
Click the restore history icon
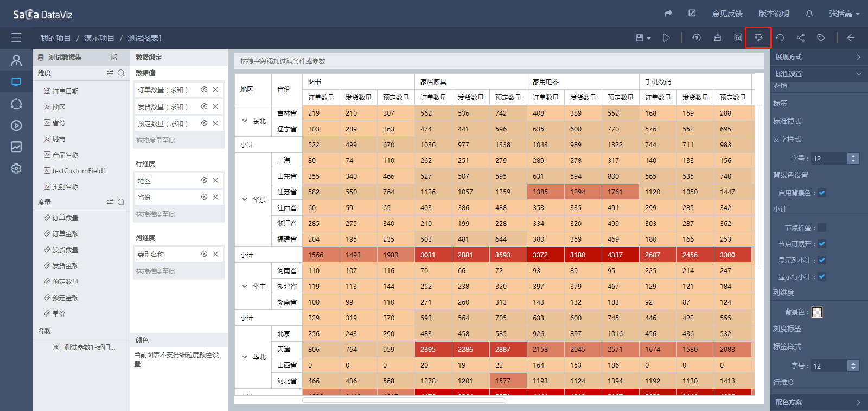point(697,37)
